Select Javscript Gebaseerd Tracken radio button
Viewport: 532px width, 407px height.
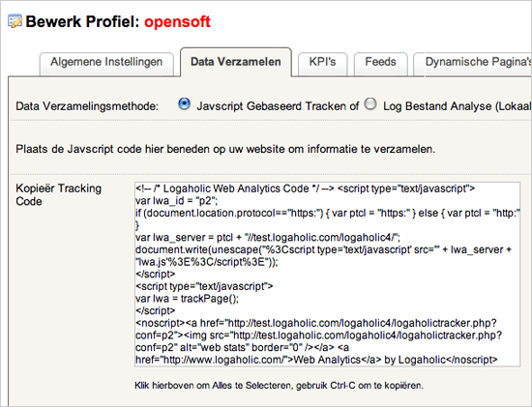coord(184,103)
